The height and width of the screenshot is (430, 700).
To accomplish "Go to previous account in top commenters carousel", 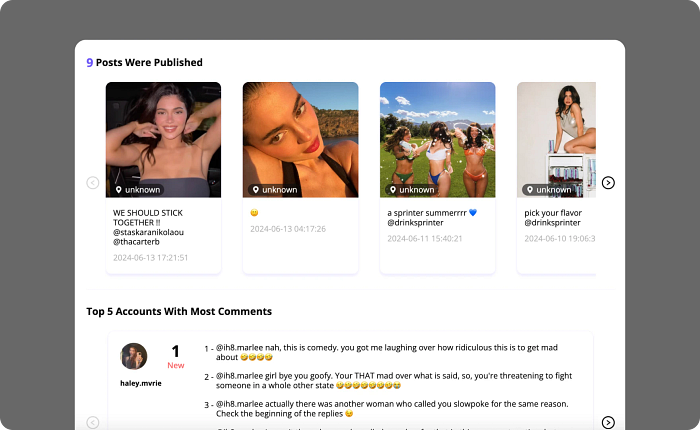I will coord(93,422).
